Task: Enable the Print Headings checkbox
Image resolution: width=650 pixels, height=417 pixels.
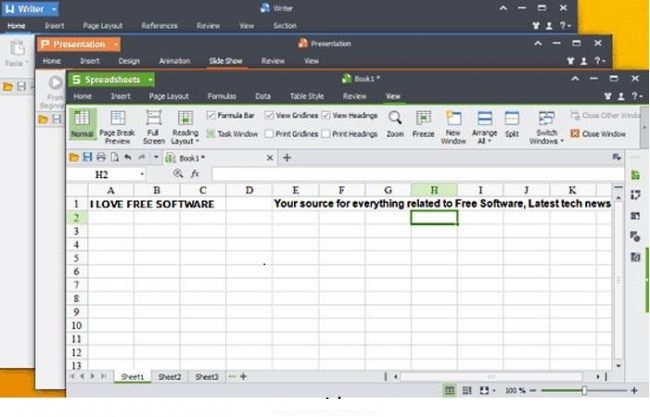Action: tap(326, 134)
